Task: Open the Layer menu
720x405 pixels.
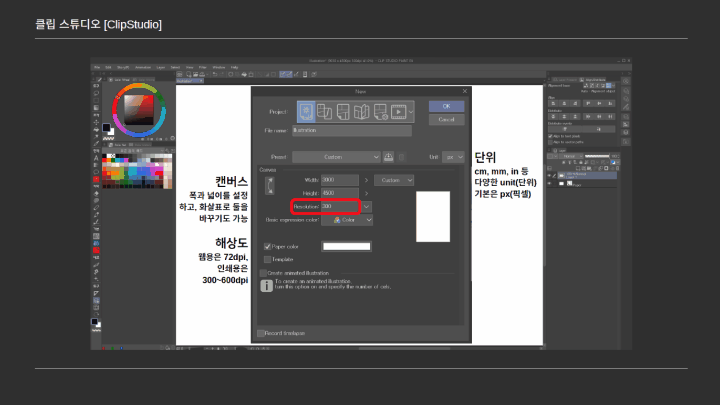Action: point(161,68)
